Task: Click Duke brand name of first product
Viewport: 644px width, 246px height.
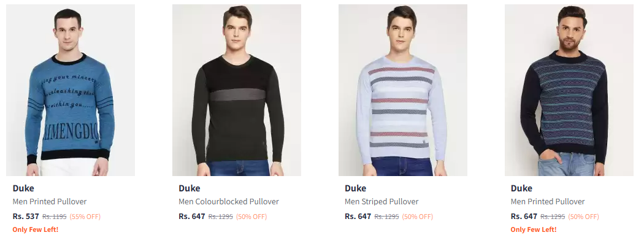Action: (23, 188)
